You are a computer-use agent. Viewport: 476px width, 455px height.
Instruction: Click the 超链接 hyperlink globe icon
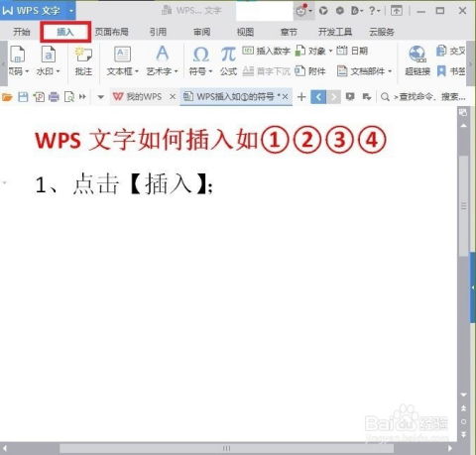click(417, 54)
